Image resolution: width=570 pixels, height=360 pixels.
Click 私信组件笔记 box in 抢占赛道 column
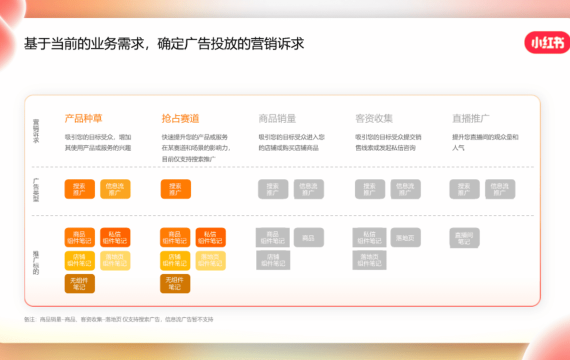(211, 237)
